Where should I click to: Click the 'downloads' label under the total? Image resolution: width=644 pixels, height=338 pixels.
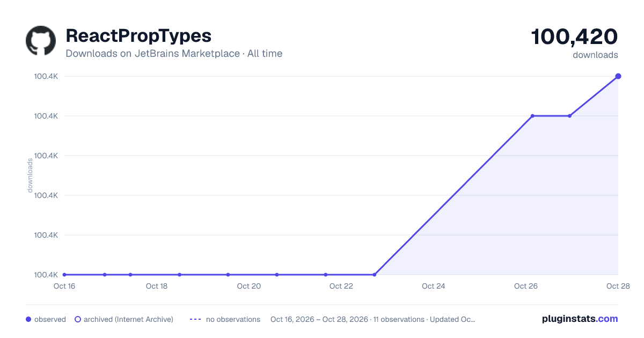(595, 55)
